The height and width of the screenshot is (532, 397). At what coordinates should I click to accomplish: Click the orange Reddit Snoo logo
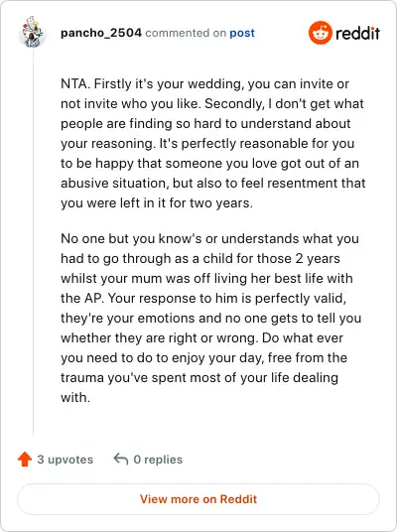[x=320, y=33]
